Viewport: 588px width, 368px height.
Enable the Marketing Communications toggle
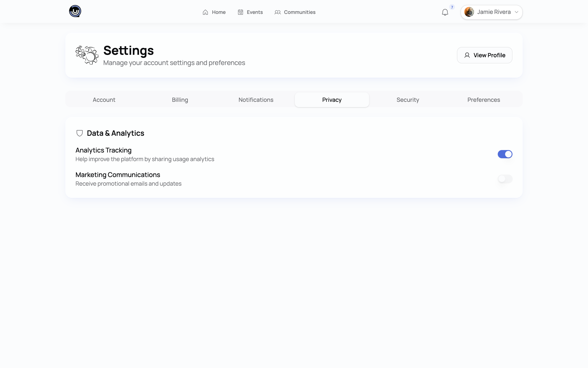505,179
